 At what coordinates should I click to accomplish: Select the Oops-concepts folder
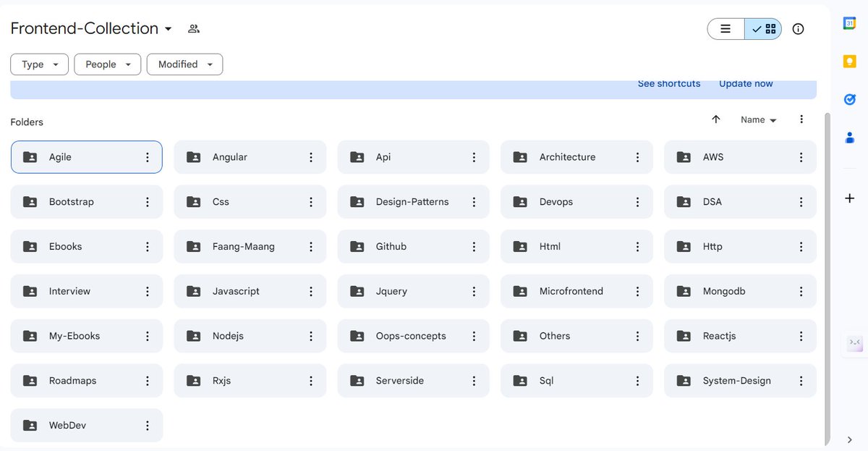pos(413,336)
